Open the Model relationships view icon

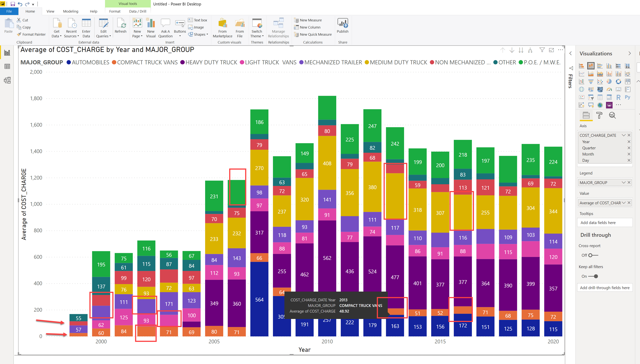(7, 80)
